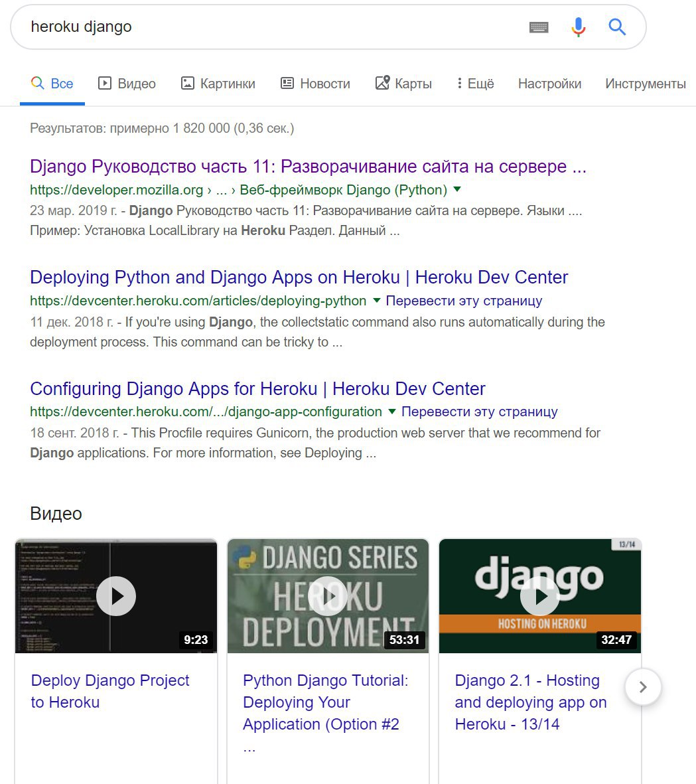Play the 53:31 'Heroku Deployment' video thumbnail

click(328, 596)
